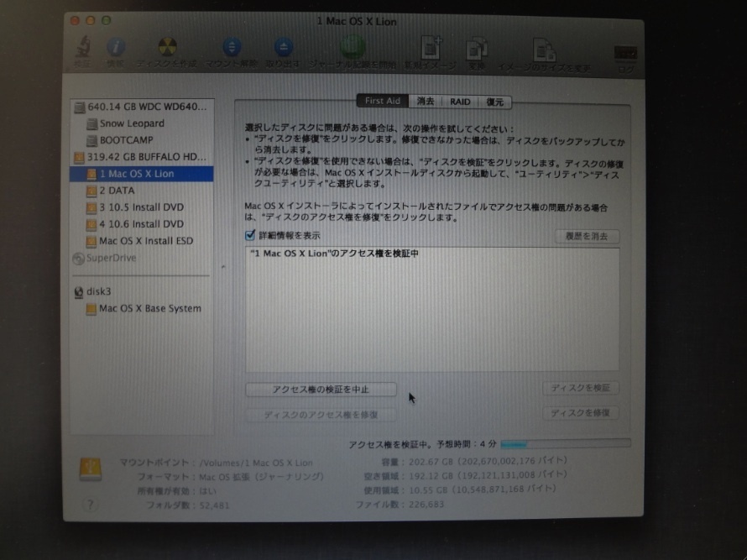Click the Resize Image (イメージのサイズを変更) icon
The height and width of the screenshot is (560, 747).
pos(544,50)
